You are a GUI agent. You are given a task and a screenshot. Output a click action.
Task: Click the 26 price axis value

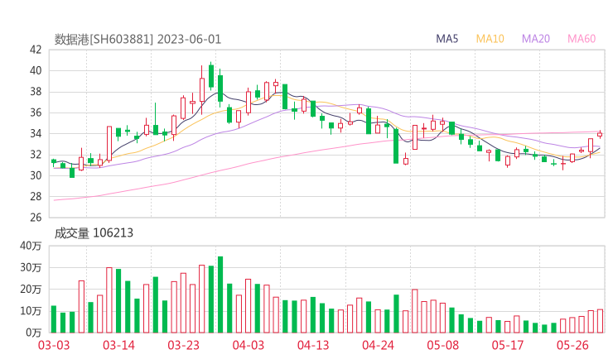click(36, 218)
